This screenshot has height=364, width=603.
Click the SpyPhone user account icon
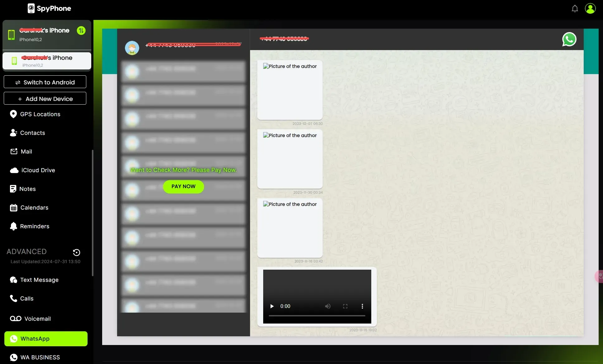(x=590, y=8)
